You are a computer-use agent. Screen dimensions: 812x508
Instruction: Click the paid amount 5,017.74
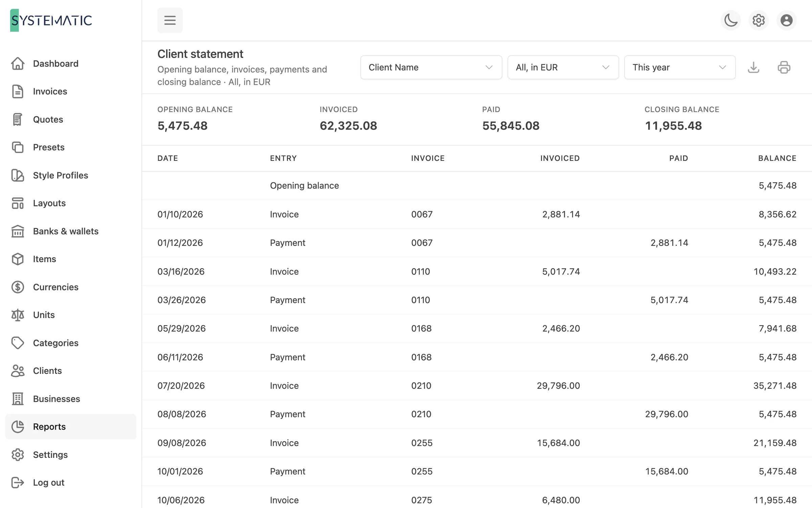(x=669, y=300)
